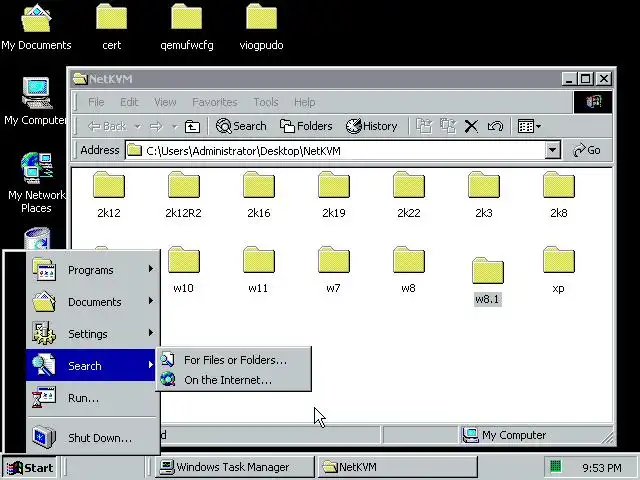Select My Network Places desktop icon
Screen dimensions: 640x480
point(36,183)
